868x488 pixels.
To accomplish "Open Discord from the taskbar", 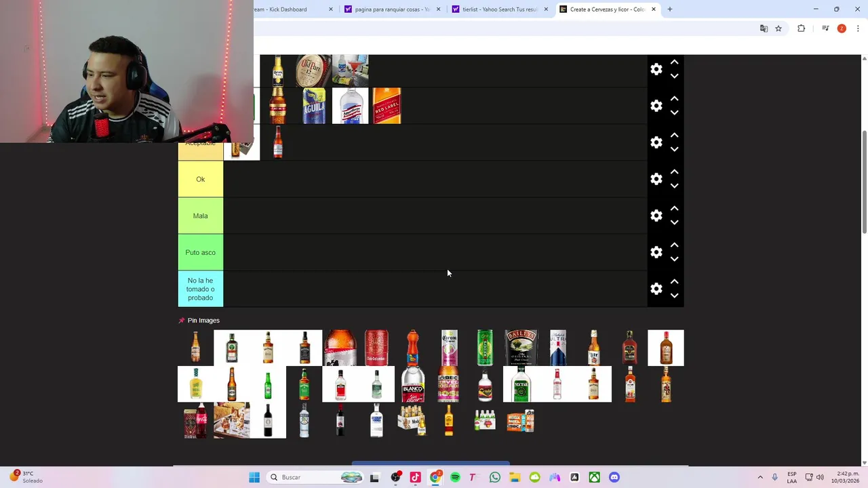I will coord(614,477).
